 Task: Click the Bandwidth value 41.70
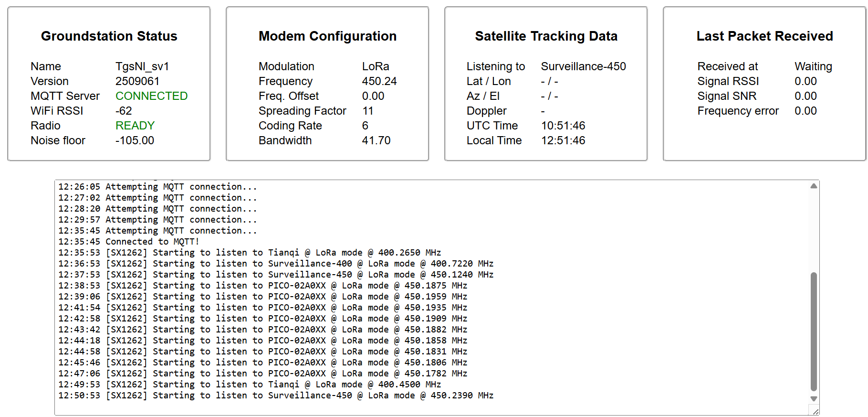coord(376,140)
